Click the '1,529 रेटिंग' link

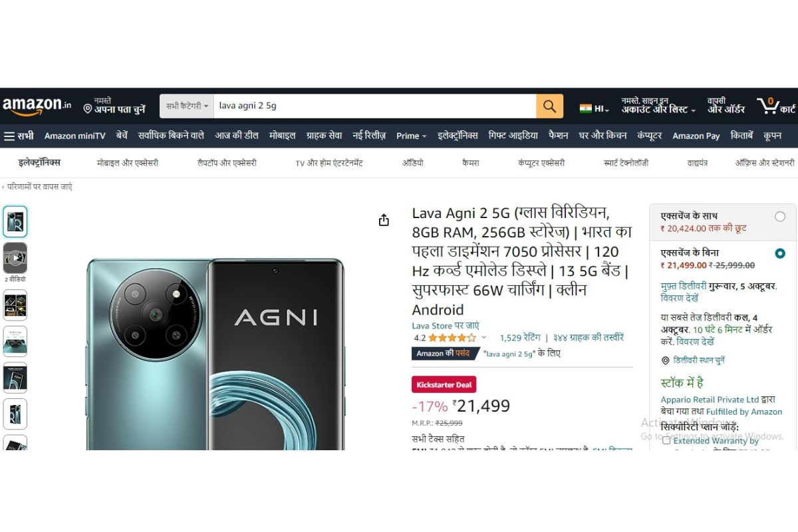(520, 338)
